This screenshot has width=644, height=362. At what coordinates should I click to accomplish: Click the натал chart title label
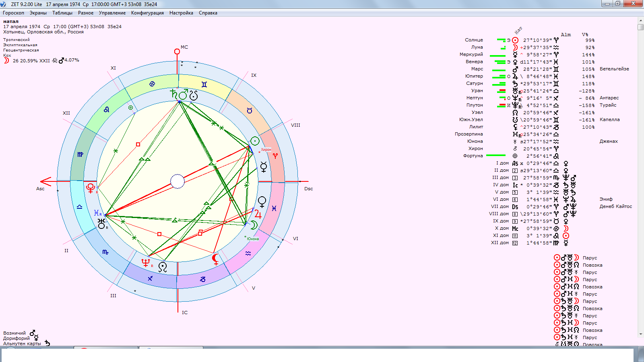11,21
